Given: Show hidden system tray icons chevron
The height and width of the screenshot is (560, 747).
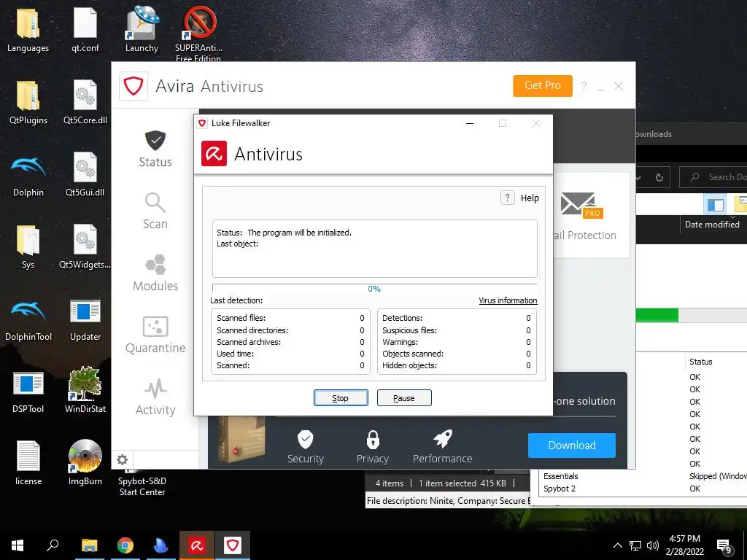Looking at the screenshot, I should (x=617, y=545).
